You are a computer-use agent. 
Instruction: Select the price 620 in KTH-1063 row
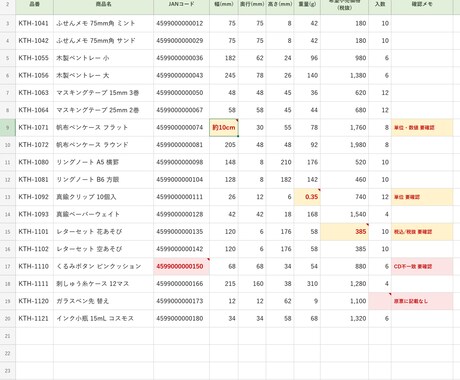click(345, 93)
